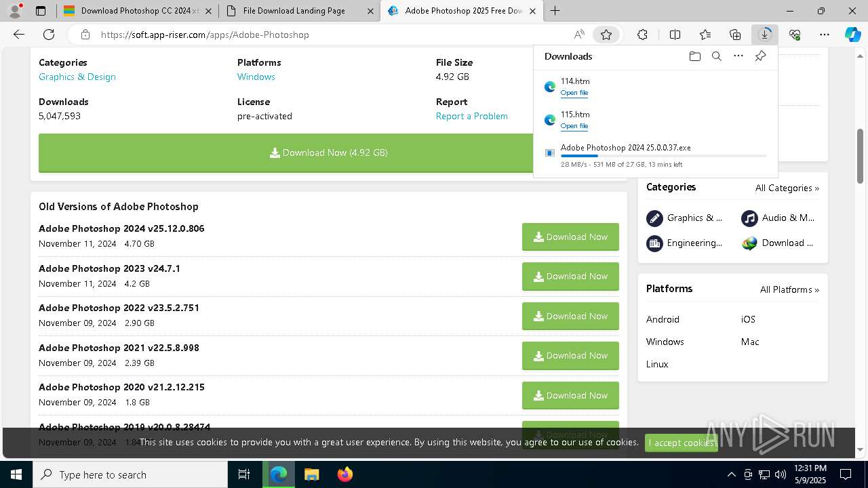This screenshot has height=488, width=868.
Task: Toggle the Downloads toolbar icon
Action: [x=765, y=35]
